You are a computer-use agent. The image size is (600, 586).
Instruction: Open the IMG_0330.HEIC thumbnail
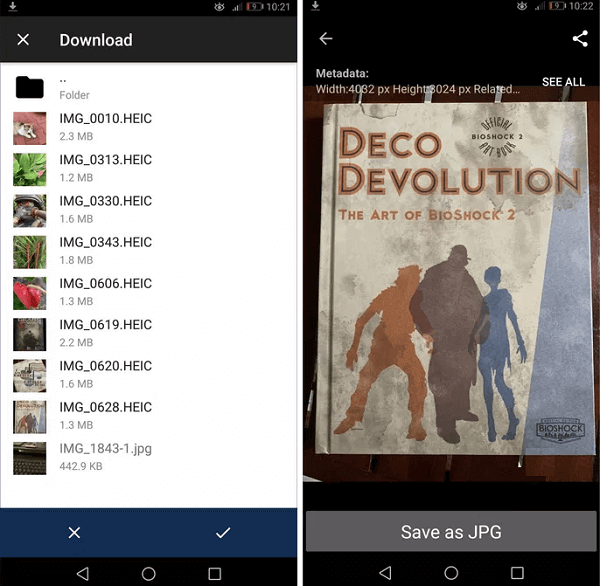[29, 211]
